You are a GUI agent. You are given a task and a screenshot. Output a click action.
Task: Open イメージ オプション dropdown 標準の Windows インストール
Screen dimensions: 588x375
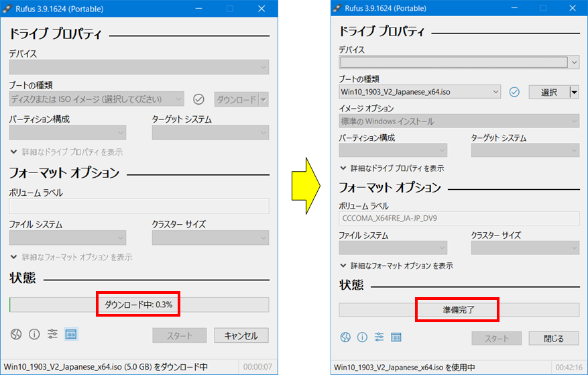(x=459, y=121)
